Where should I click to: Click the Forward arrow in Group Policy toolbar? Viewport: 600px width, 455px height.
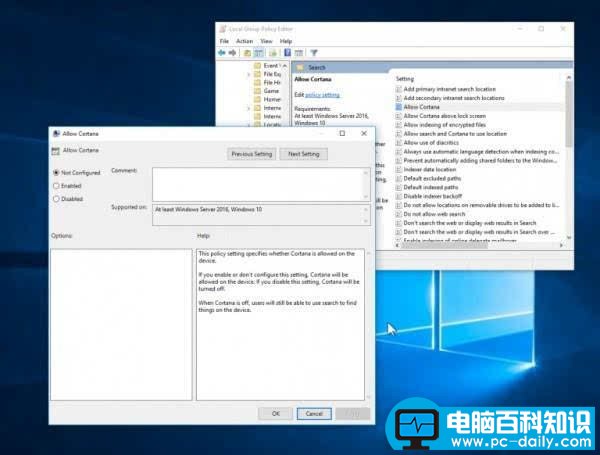tap(232, 53)
